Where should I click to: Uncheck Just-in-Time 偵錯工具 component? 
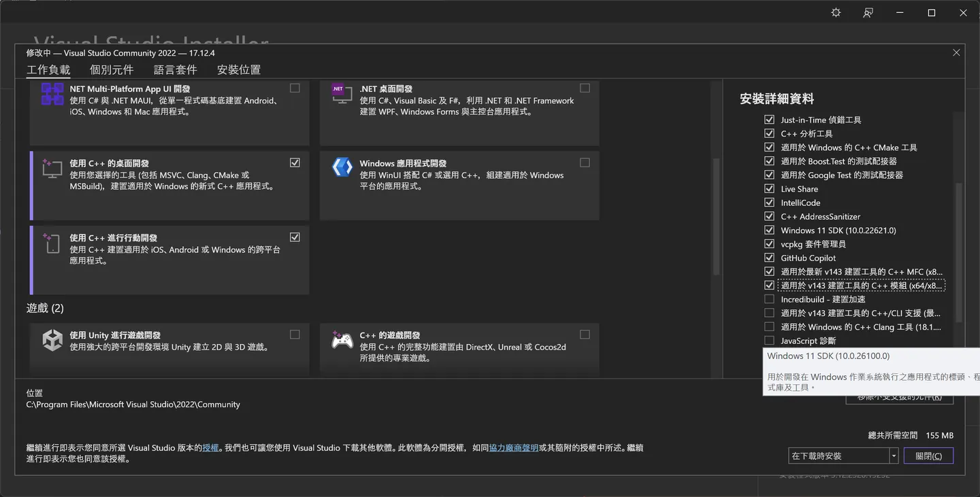click(769, 120)
